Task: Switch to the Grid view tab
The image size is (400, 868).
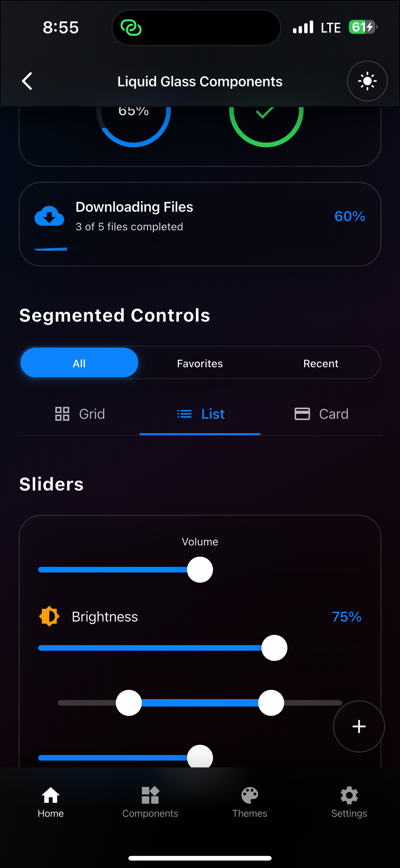Action: (x=79, y=414)
